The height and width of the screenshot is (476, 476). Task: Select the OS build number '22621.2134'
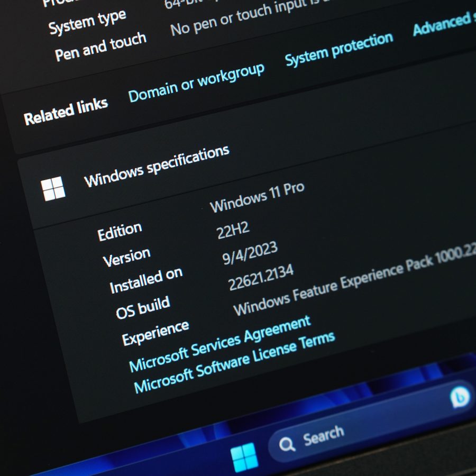261,277
